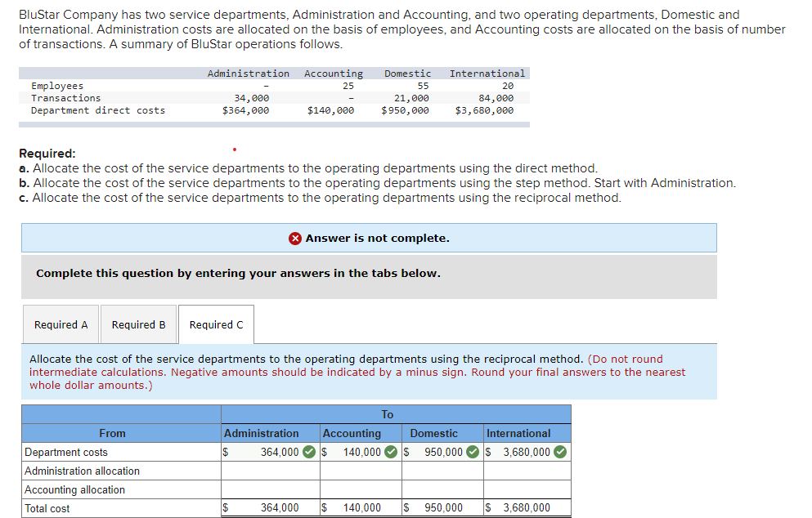
Task: Click the International employees value 20
Action: pos(508,86)
